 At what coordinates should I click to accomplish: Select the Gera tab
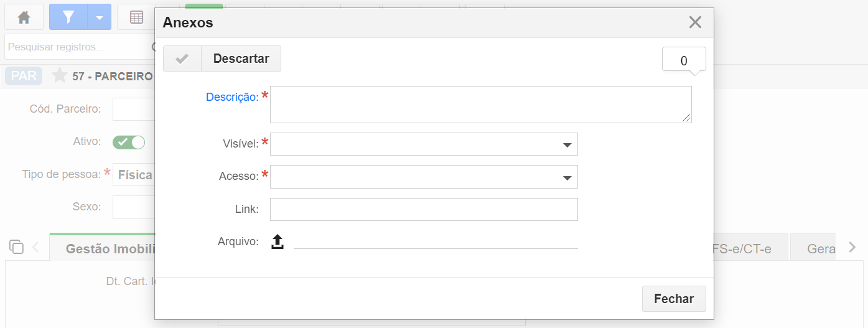click(813, 248)
